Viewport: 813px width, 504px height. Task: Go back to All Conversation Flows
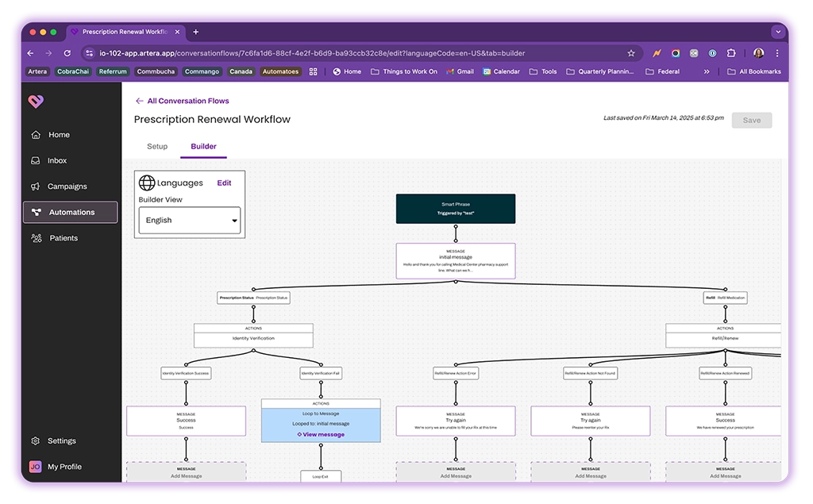coord(182,101)
